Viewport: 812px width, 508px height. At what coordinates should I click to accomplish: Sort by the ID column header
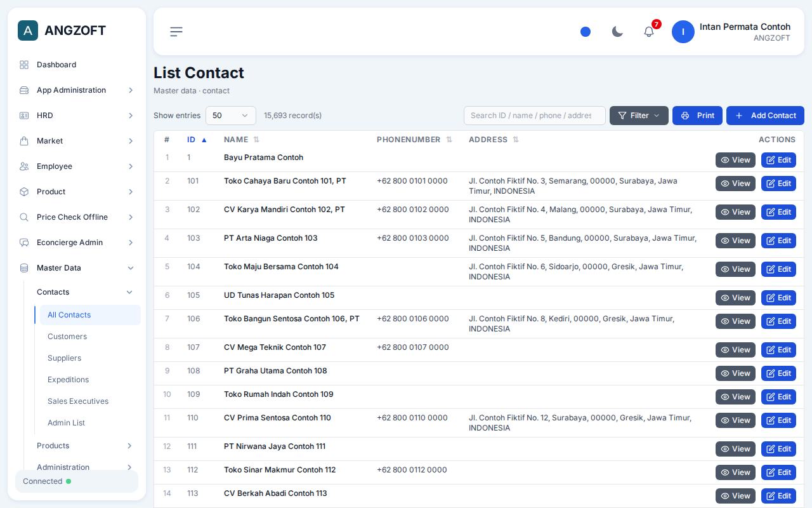(197, 140)
